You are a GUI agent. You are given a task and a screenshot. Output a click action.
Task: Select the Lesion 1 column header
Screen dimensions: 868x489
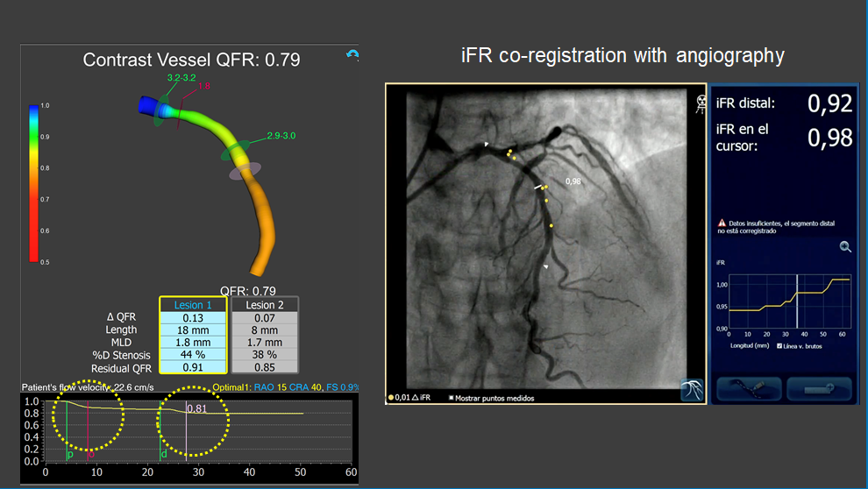click(x=193, y=304)
